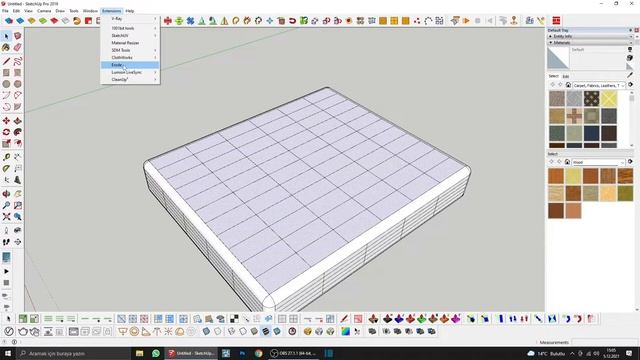
Task: Click the eyedropper sample paint icon
Action: (630, 75)
